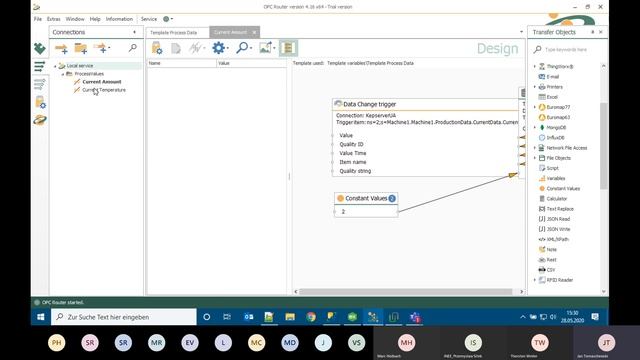Select the connections list sidebar icon
This screenshot has width=640, height=360.
40,66
